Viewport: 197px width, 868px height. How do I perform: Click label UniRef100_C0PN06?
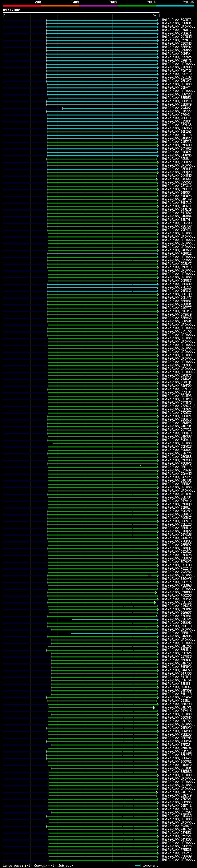[x=176, y=50]
